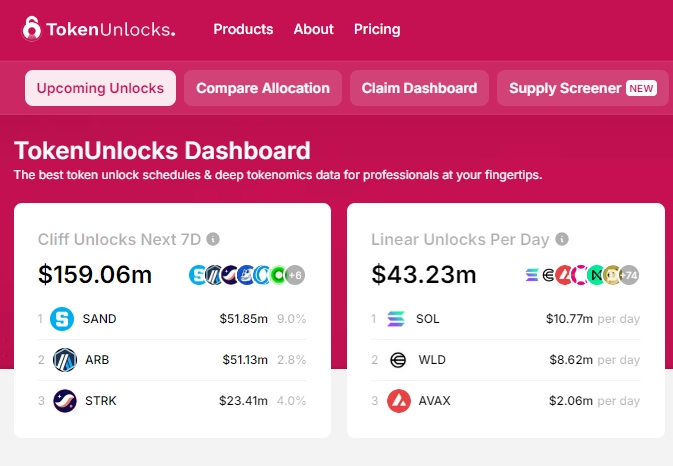This screenshot has width=673, height=466.
Task: Go to the Pricing page
Action: (x=377, y=29)
